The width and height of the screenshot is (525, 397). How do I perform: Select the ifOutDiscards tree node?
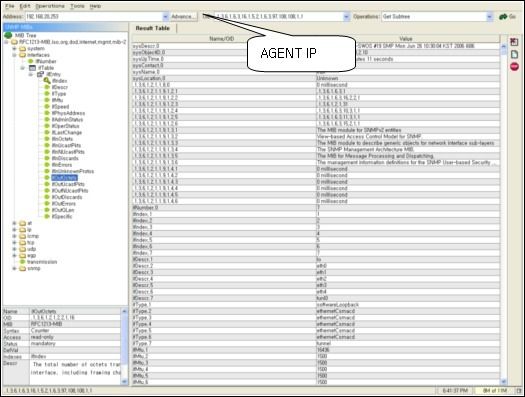click(x=67, y=197)
